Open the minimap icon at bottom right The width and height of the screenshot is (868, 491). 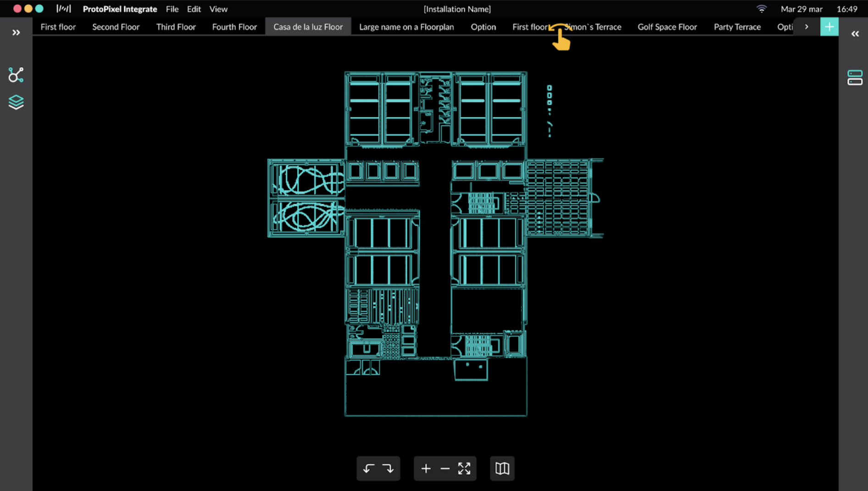(x=502, y=469)
